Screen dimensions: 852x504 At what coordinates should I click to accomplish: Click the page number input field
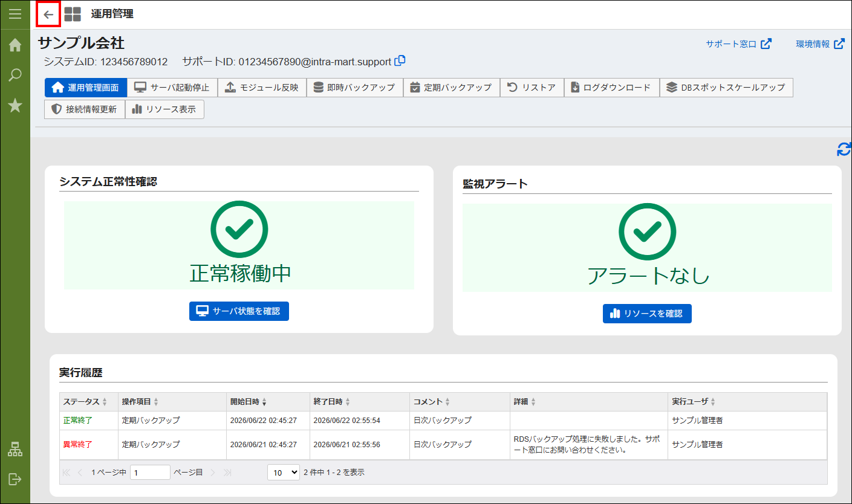151,473
